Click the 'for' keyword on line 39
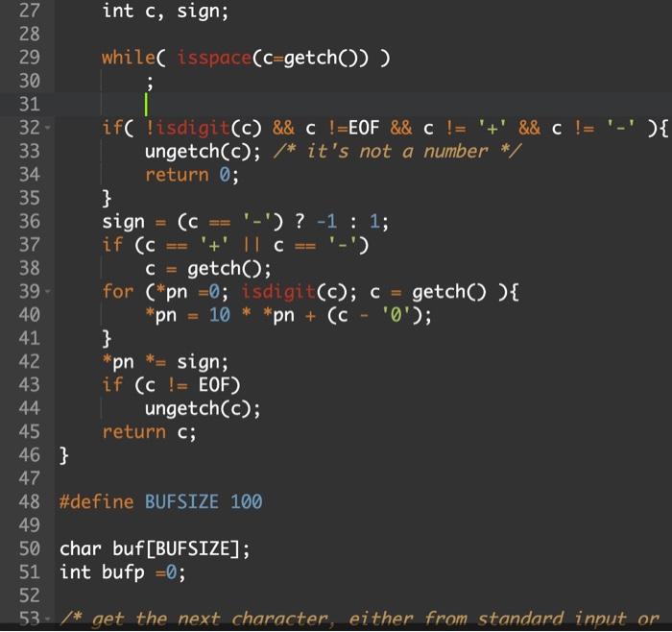Image resolution: width=672 pixels, height=632 pixels. pyautogui.click(x=117, y=292)
